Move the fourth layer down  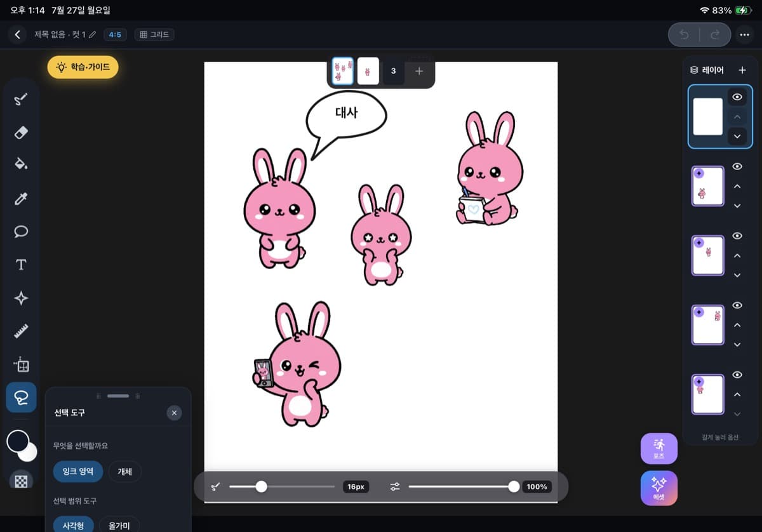[x=737, y=345]
